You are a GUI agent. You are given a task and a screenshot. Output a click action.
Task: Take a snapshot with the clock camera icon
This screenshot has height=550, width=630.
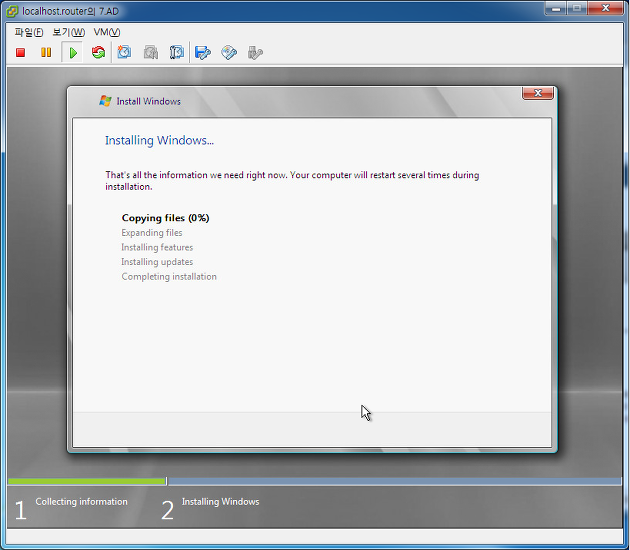tap(124, 53)
